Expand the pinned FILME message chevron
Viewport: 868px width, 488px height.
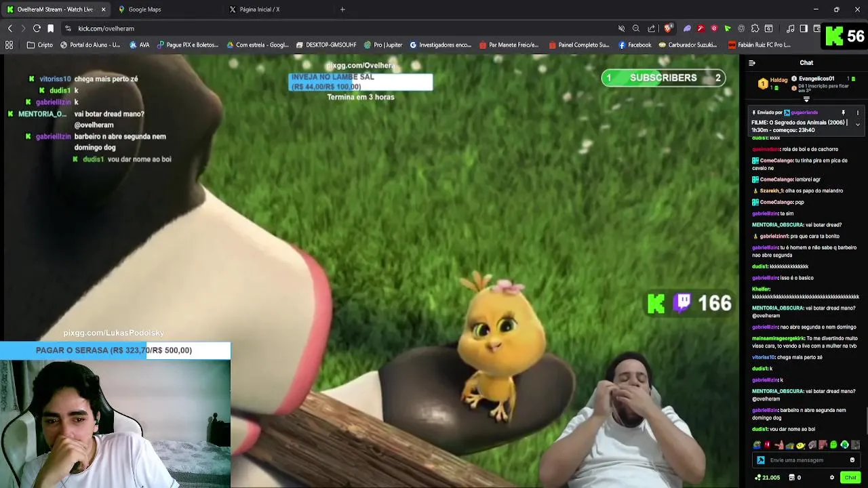857,125
